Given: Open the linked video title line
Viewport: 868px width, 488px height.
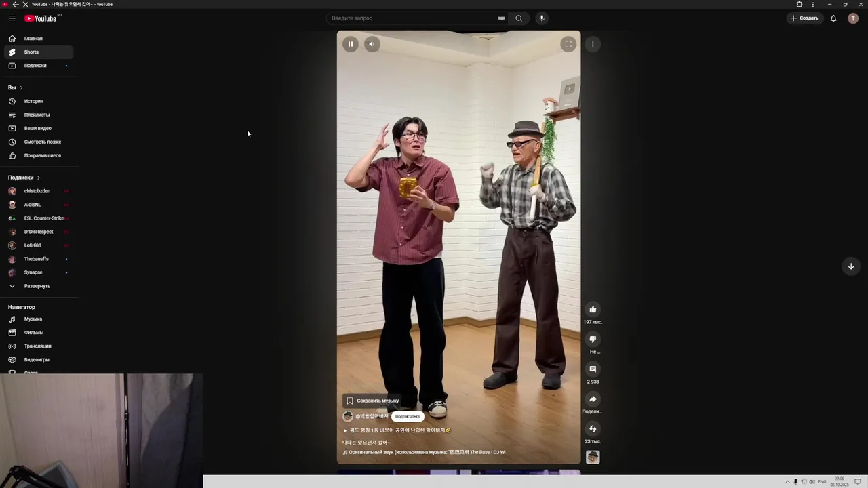Looking at the screenshot, I should (397, 430).
